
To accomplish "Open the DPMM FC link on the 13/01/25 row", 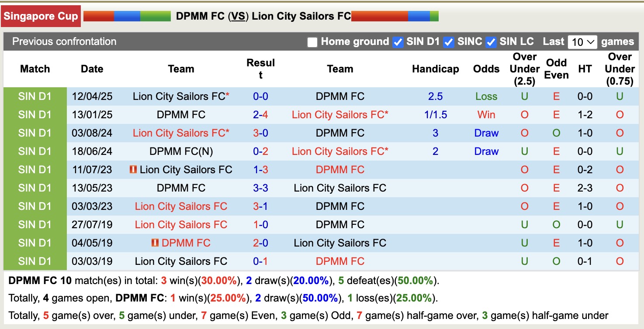I will coord(181,115).
